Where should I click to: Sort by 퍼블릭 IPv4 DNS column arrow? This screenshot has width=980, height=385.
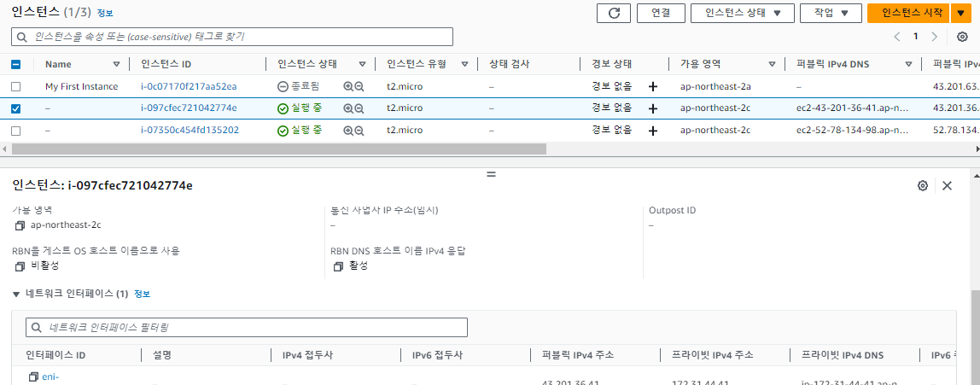908,64
